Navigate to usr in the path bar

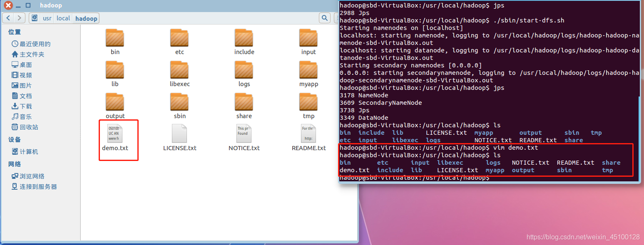(x=47, y=18)
